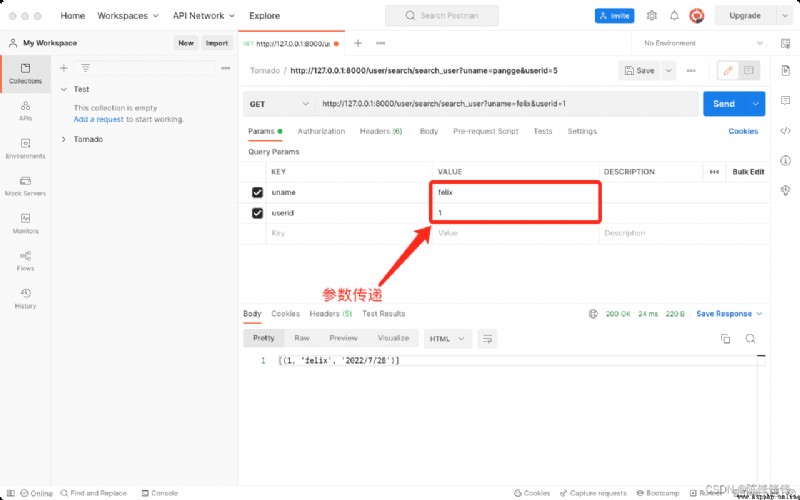Switch to the Authorization tab

coord(321,132)
